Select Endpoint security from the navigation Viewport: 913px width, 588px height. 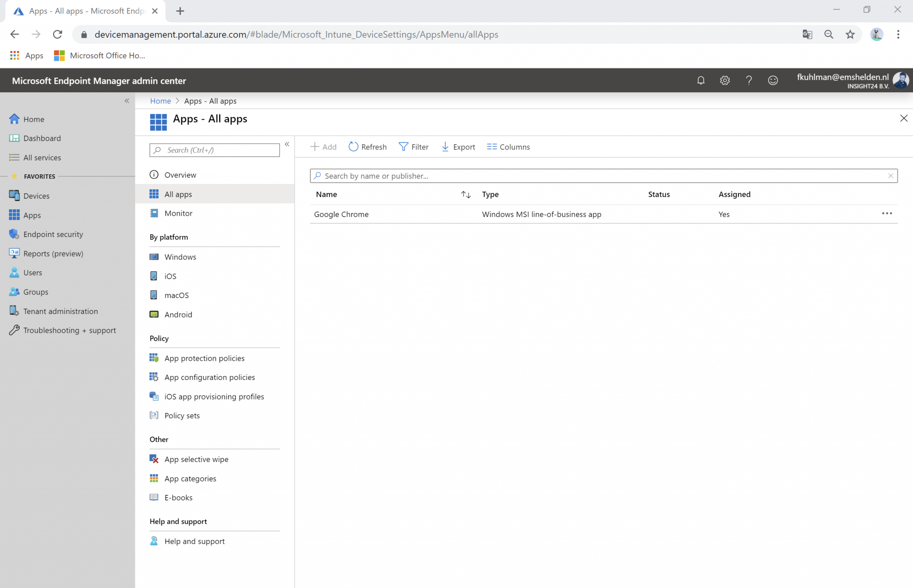tap(53, 234)
